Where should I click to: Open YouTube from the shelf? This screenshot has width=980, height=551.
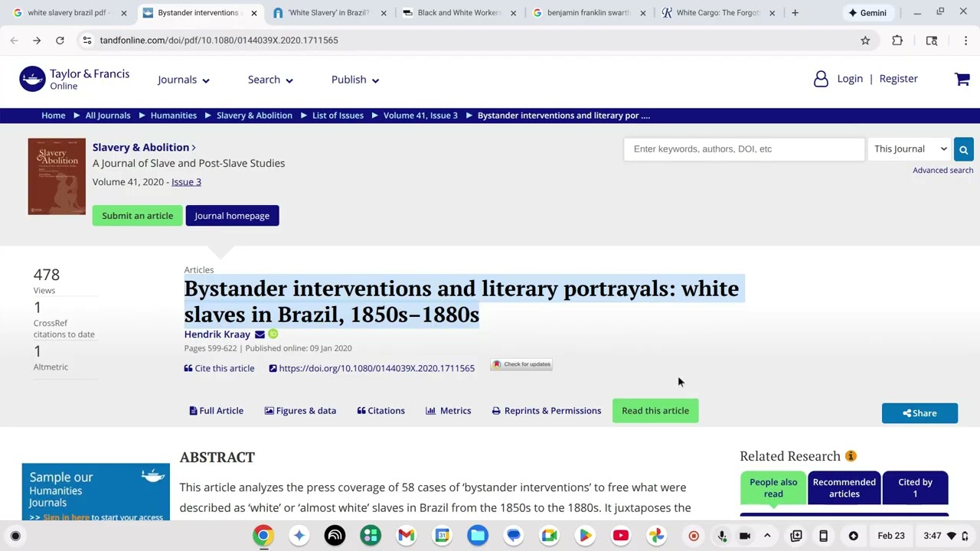click(x=621, y=536)
